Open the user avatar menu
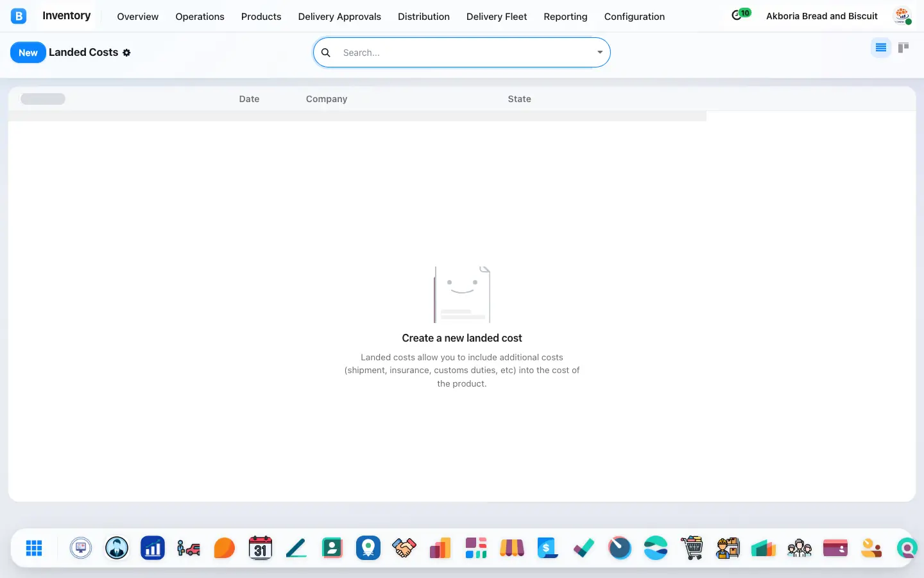This screenshot has width=924, height=578. [x=903, y=16]
